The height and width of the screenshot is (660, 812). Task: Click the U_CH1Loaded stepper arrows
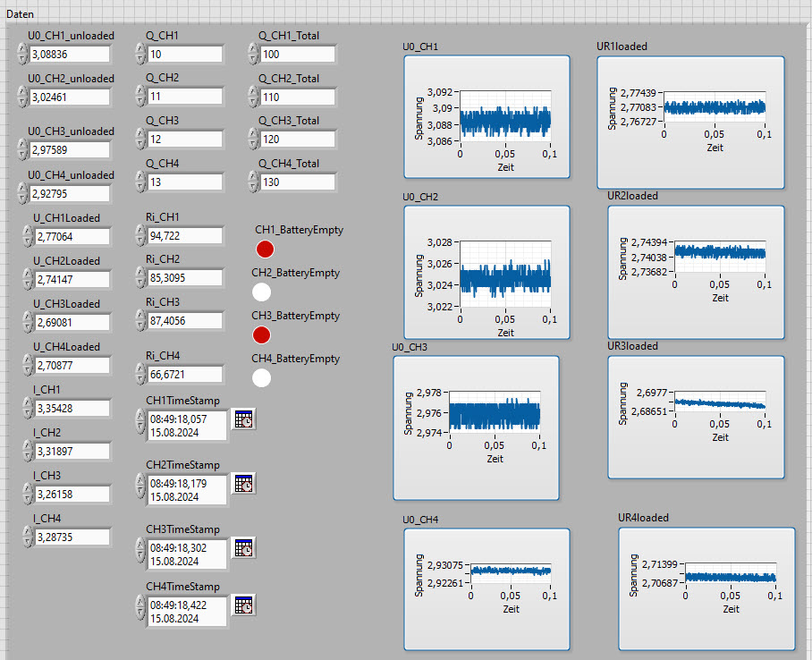28,236
